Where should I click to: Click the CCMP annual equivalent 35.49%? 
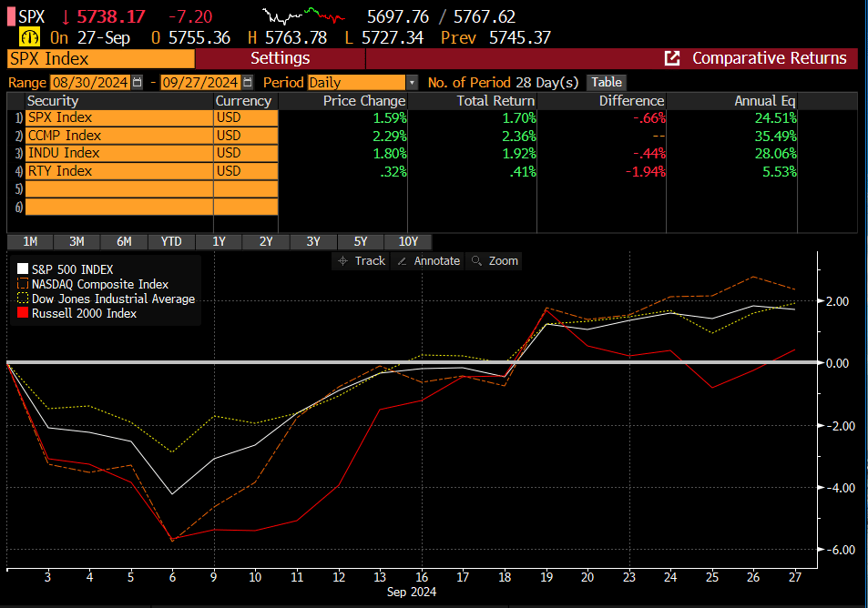(x=776, y=136)
